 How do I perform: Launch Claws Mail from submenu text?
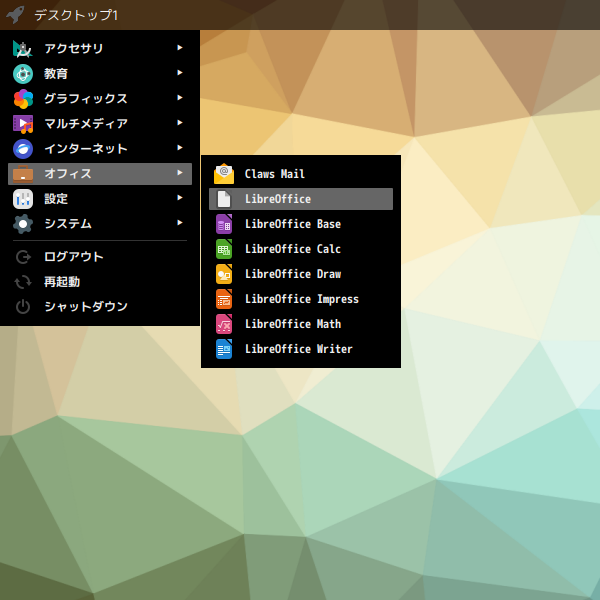(x=275, y=174)
